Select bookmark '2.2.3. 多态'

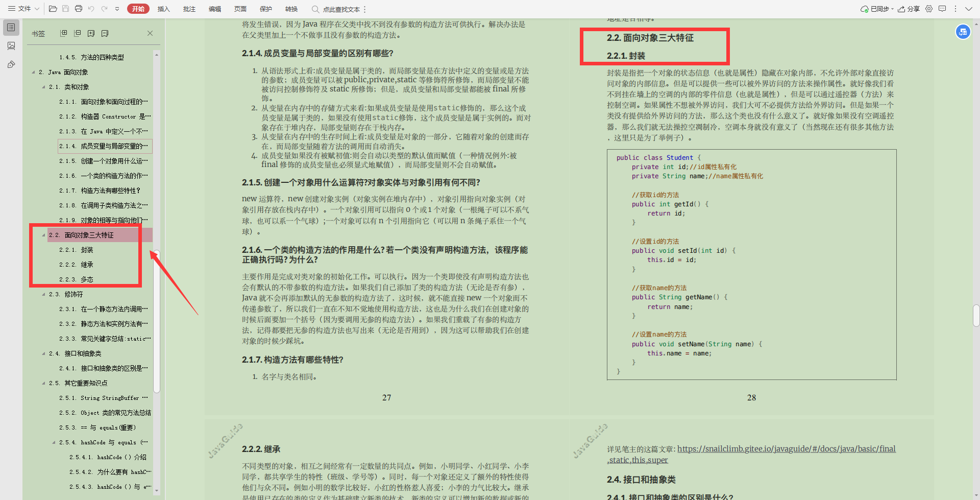tap(76, 279)
